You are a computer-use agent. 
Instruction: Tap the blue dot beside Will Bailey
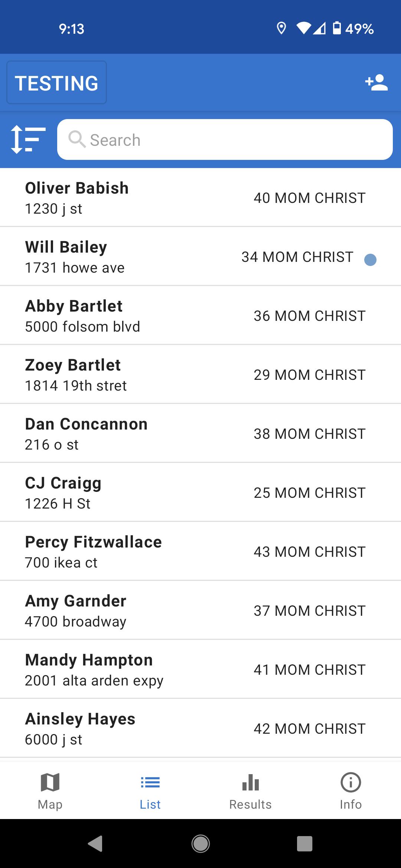coord(370,260)
